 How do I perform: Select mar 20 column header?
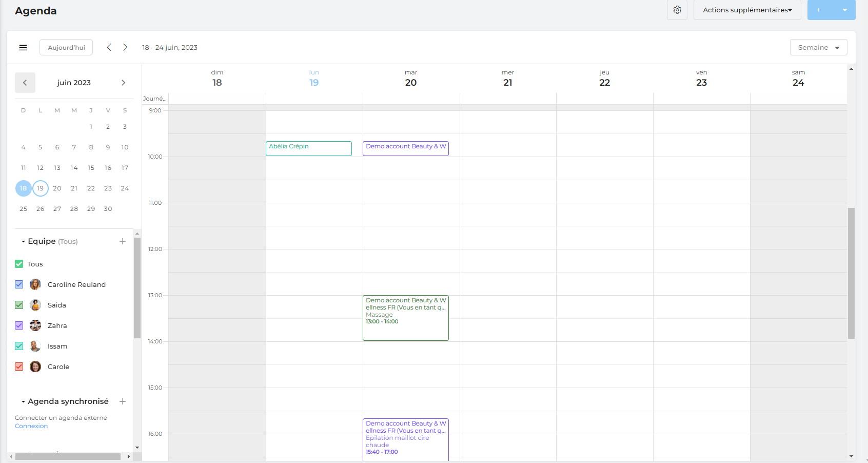click(411, 79)
